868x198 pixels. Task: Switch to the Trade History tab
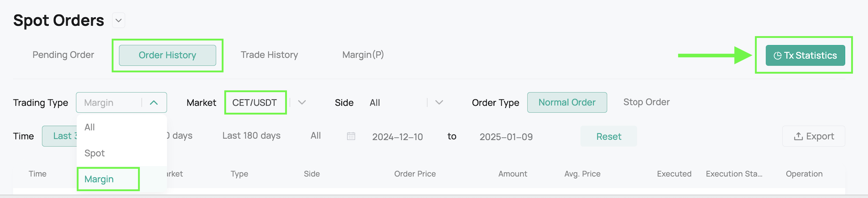[269, 55]
